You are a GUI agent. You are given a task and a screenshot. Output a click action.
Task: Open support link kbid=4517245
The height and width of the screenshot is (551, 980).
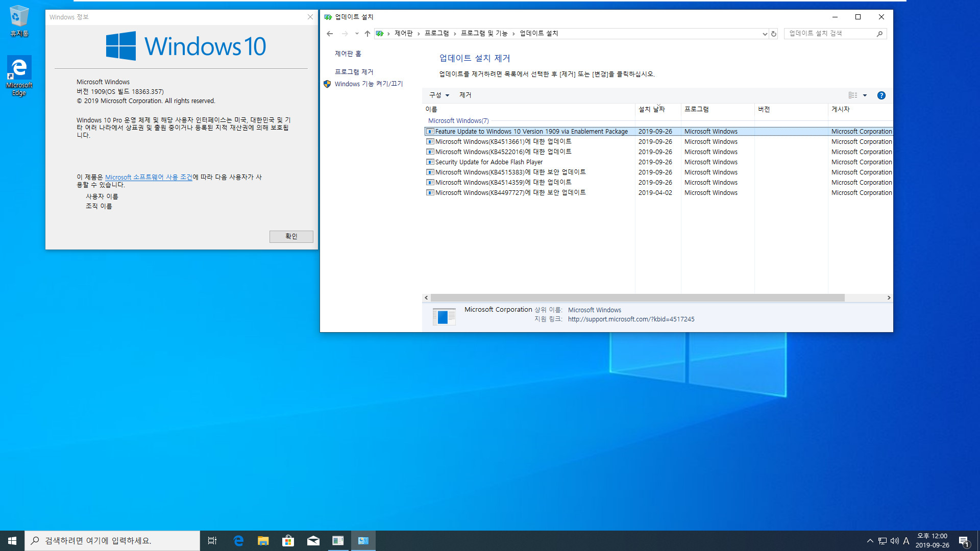coord(631,319)
